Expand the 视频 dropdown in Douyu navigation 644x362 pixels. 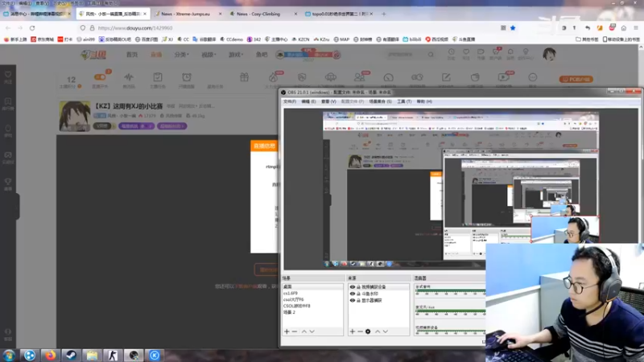tap(208, 55)
